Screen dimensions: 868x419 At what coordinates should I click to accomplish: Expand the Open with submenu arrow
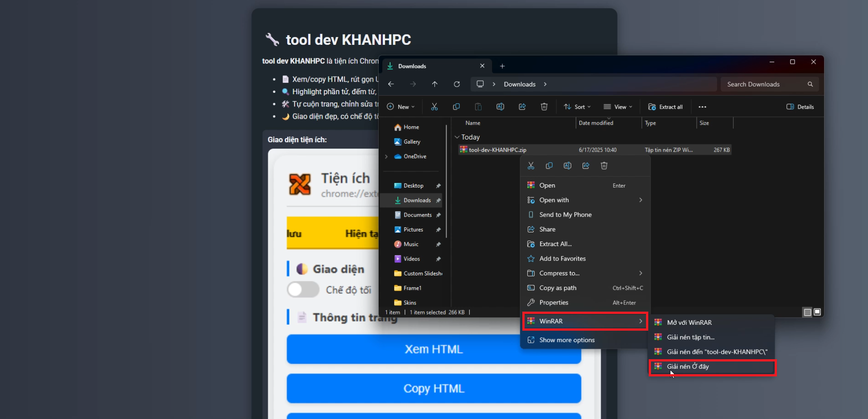[641, 200]
